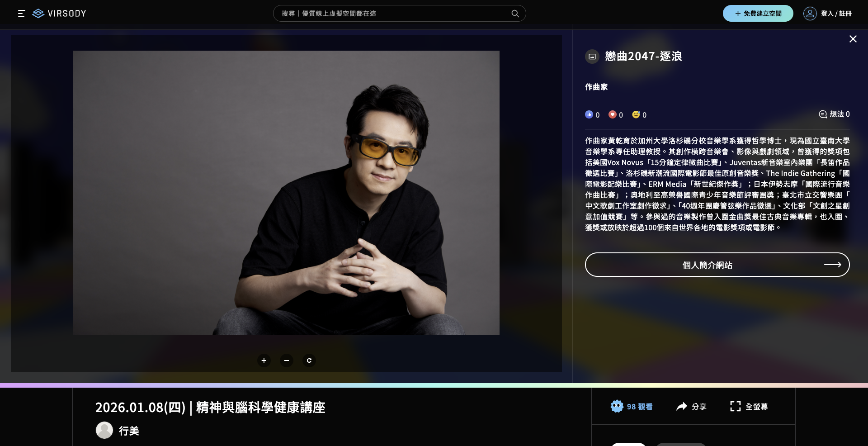The height and width of the screenshot is (446, 868).
Task: Zoom out of the photo with the minus button
Action: [x=287, y=361]
